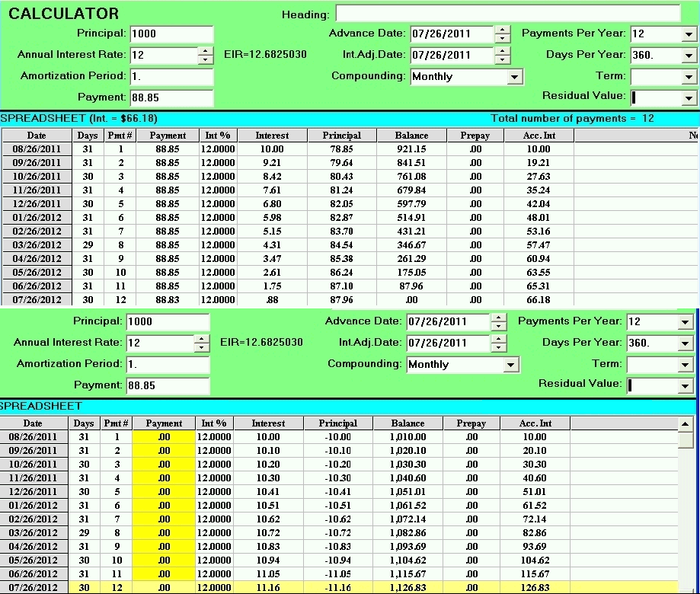Expand Payments Per Year dropdown in upper panel
The height and width of the screenshot is (594, 700).
(x=689, y=34)
